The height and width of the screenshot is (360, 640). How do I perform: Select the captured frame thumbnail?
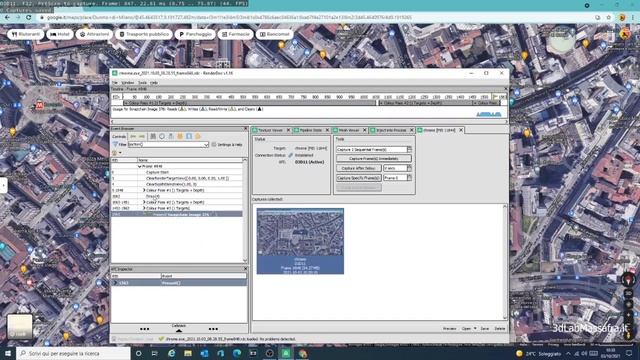tap(300, 241)
